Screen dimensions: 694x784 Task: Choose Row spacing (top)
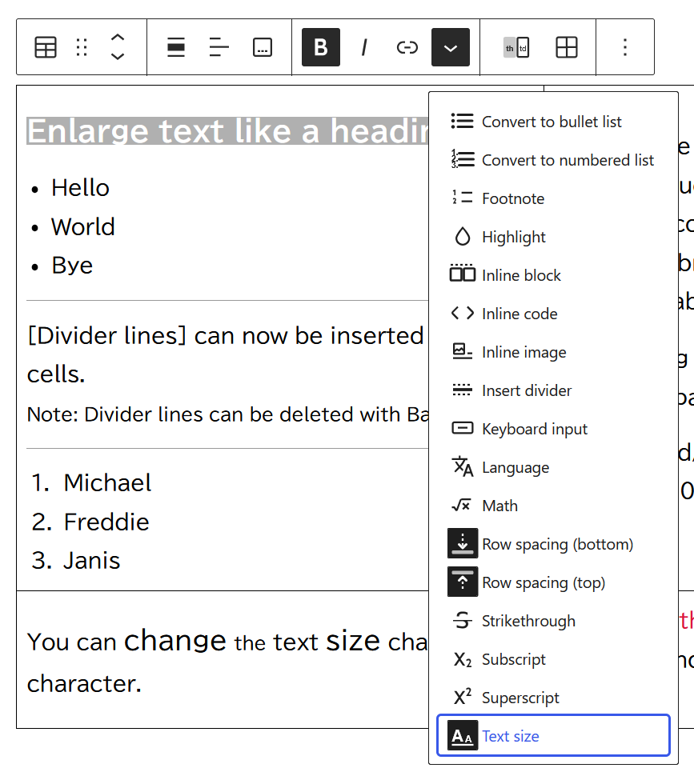click(553, 582)
